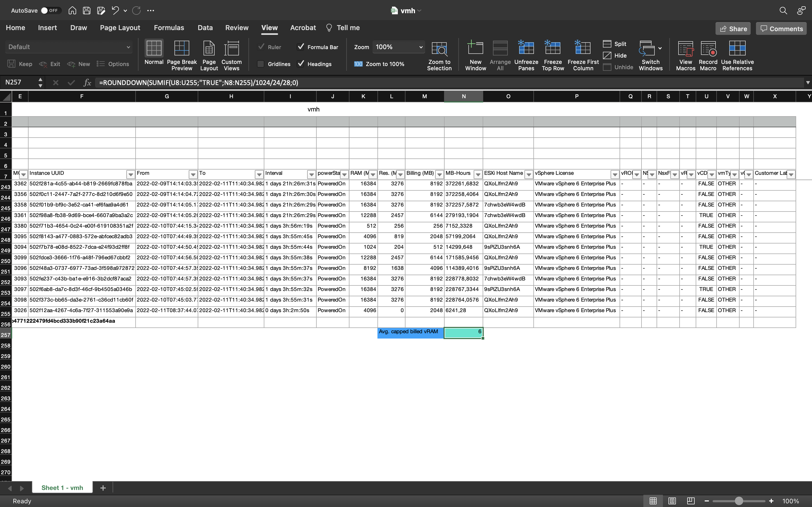The height and width of the screenshot is (507, 812).
Task: Toggle the Gridlines checkbox
Action: point(261,64)
